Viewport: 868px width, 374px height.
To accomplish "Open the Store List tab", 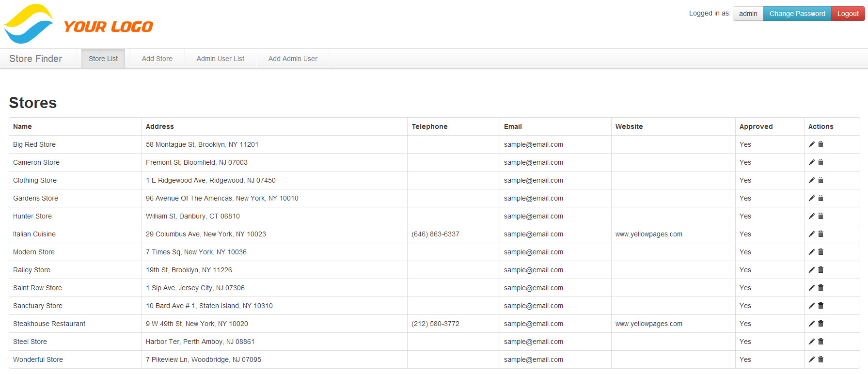I will (x=103, y=59).
